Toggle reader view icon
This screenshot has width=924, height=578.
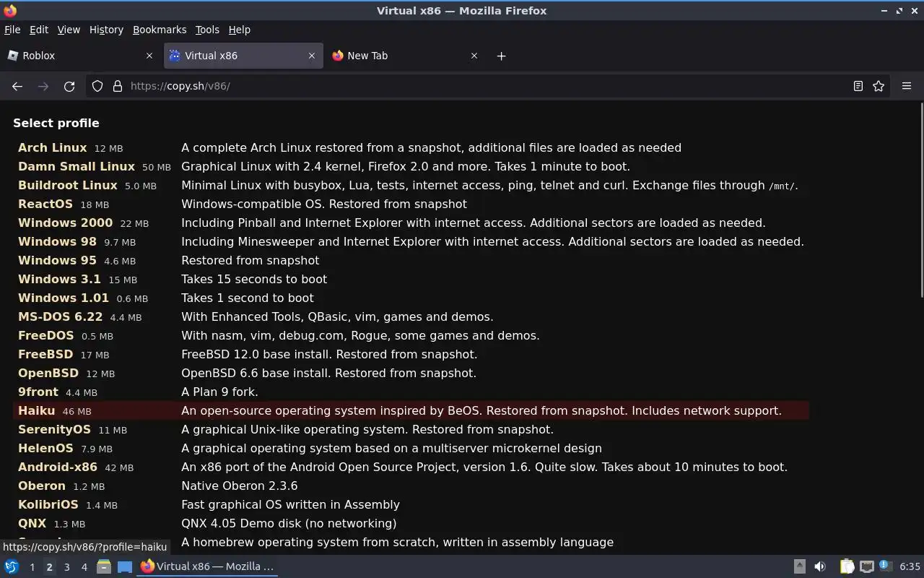pyautogui.click(x=858, y=86)
